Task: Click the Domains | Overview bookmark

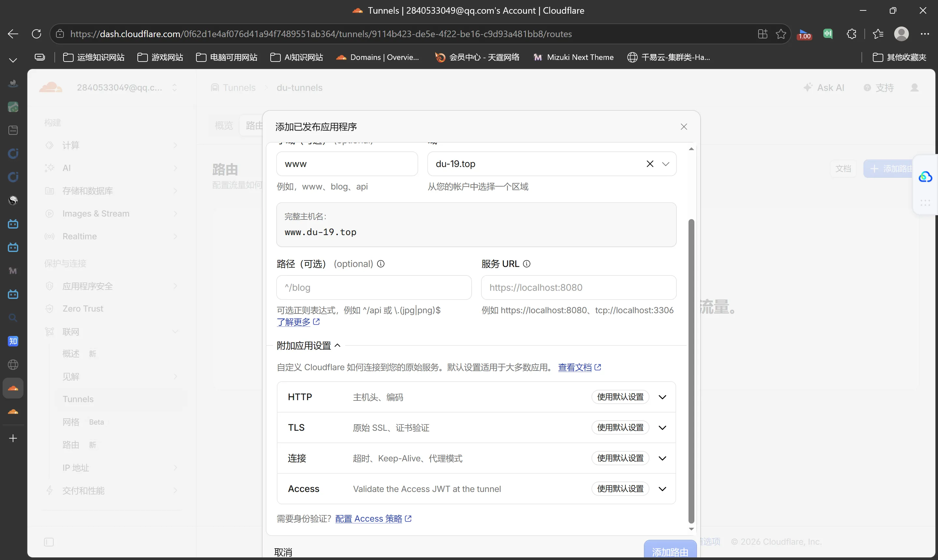Action: pos(377,57)
